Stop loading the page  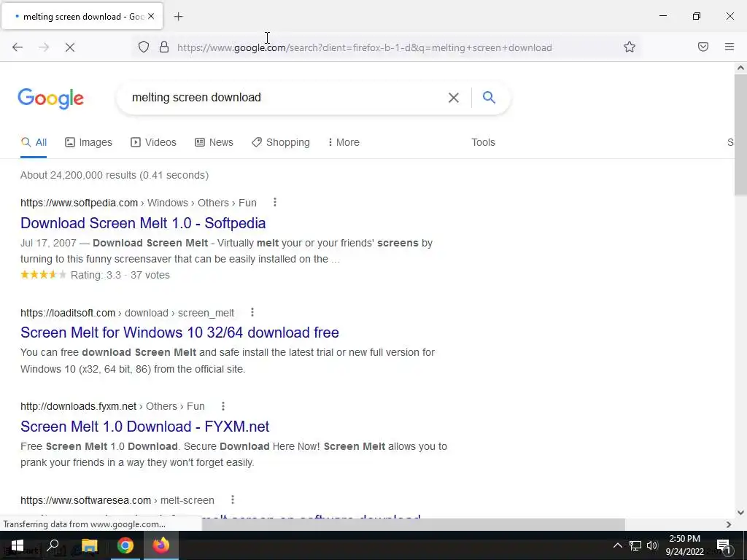point(70,47)
